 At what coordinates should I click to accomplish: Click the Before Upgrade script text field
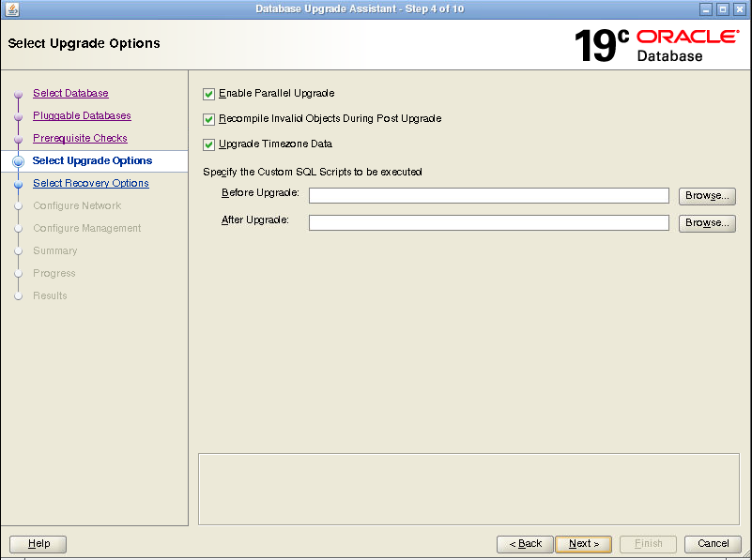pyautogui.click(x=488, y=196)
